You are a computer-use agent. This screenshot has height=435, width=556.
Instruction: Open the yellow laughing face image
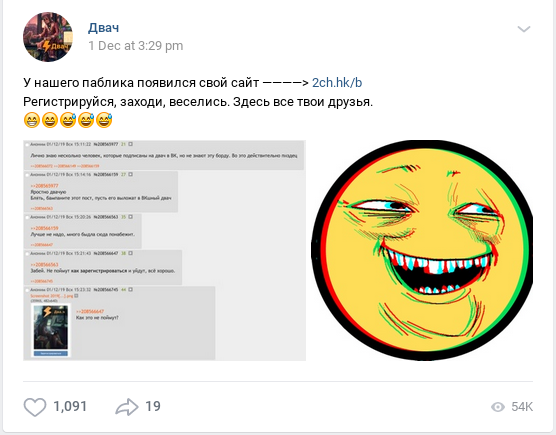[422, 250]
